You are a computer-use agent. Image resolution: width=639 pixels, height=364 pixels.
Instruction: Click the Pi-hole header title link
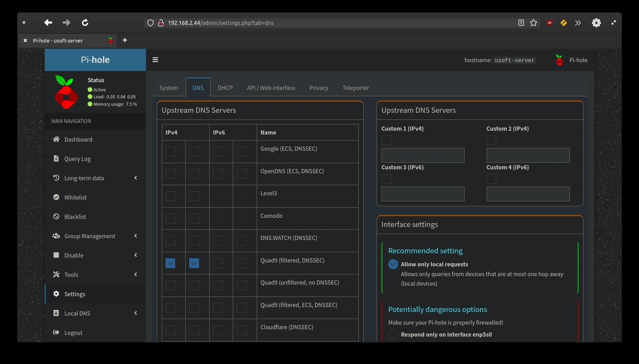(x=95, y=60)
